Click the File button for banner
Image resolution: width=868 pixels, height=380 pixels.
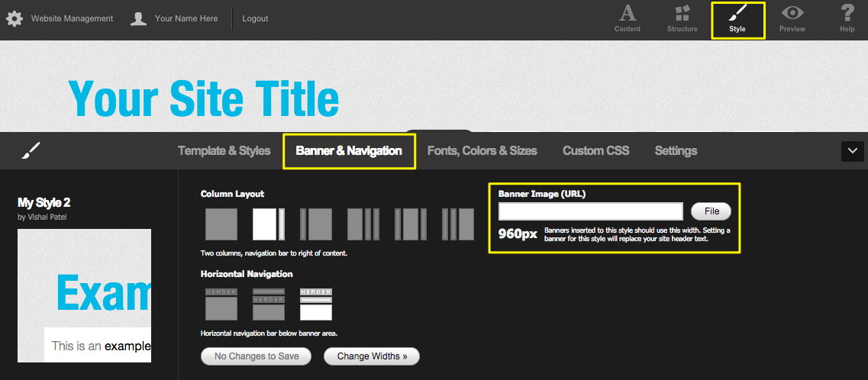711,211
